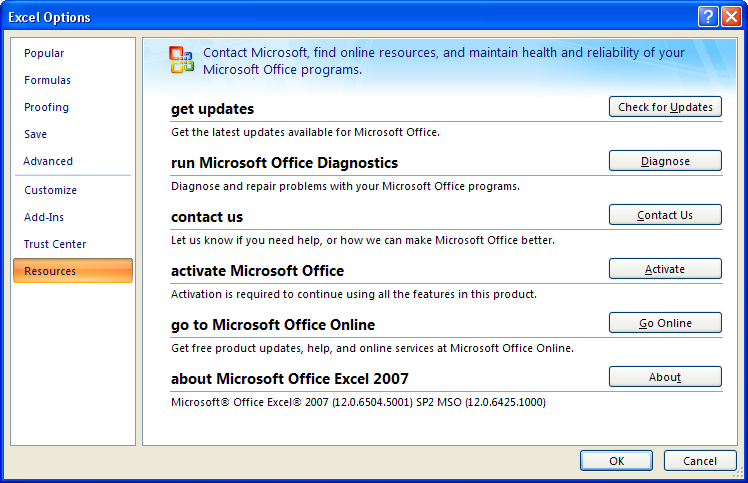Open the Popular options category
This screenshot has height=483, width=748.
coord(44,53)
